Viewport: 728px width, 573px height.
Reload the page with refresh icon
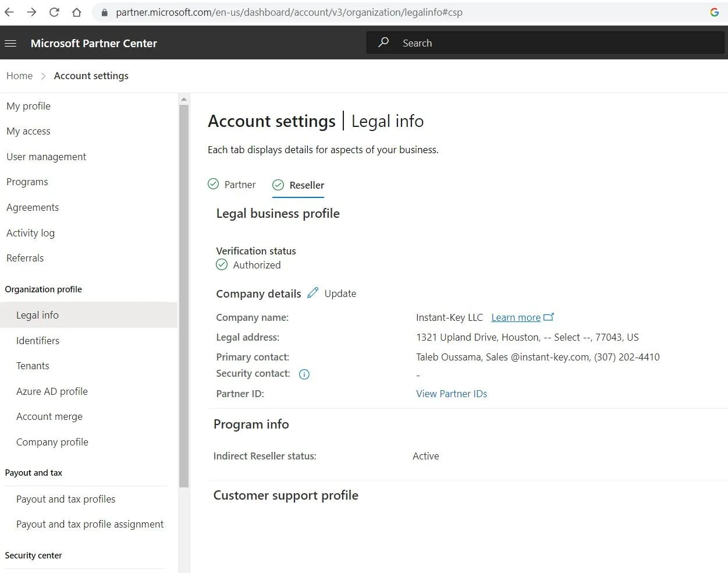(54, 12)
